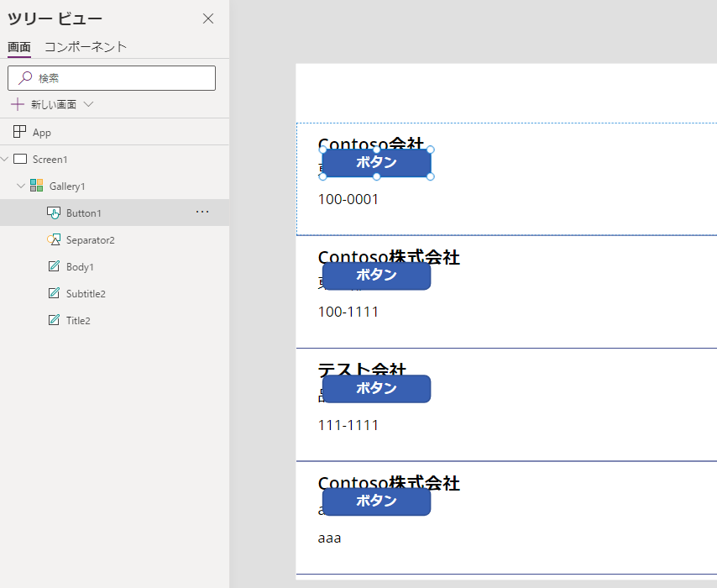Click the Gallery1 gallery icon

37,186
